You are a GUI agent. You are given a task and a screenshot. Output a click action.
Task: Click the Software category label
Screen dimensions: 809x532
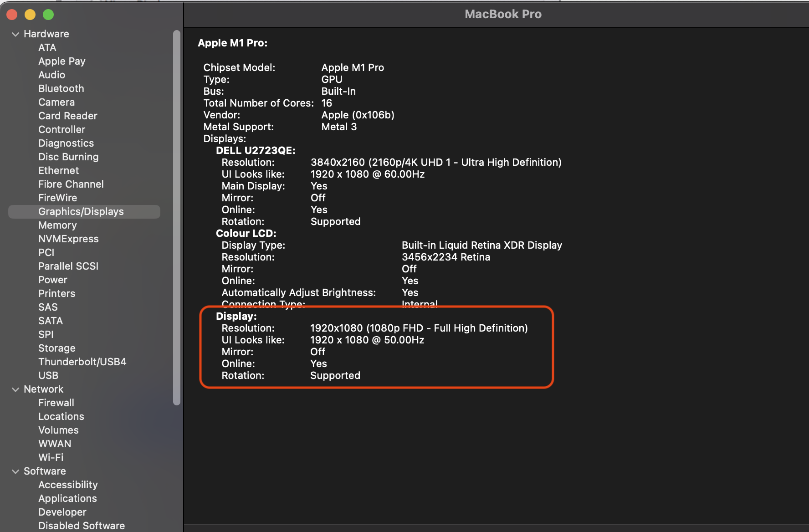click(x=45, y=471)
